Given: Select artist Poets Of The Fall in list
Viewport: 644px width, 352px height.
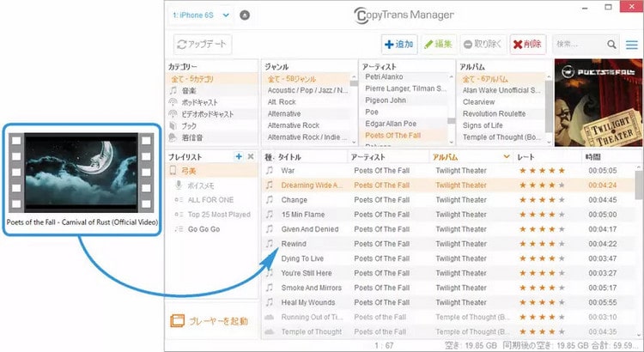Looking at the screenshot, I should coord(404,135).
